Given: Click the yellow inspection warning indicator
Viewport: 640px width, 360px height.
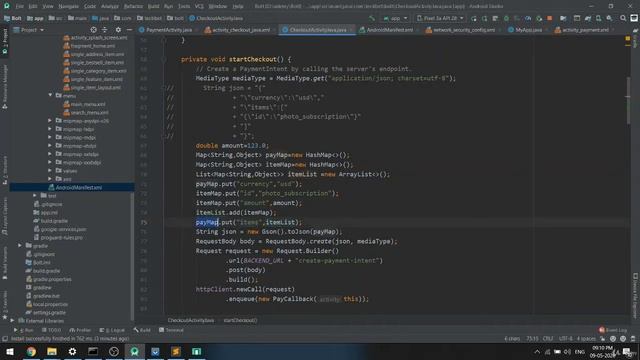Looking at the screenshot, I should (x=627, y=38).
